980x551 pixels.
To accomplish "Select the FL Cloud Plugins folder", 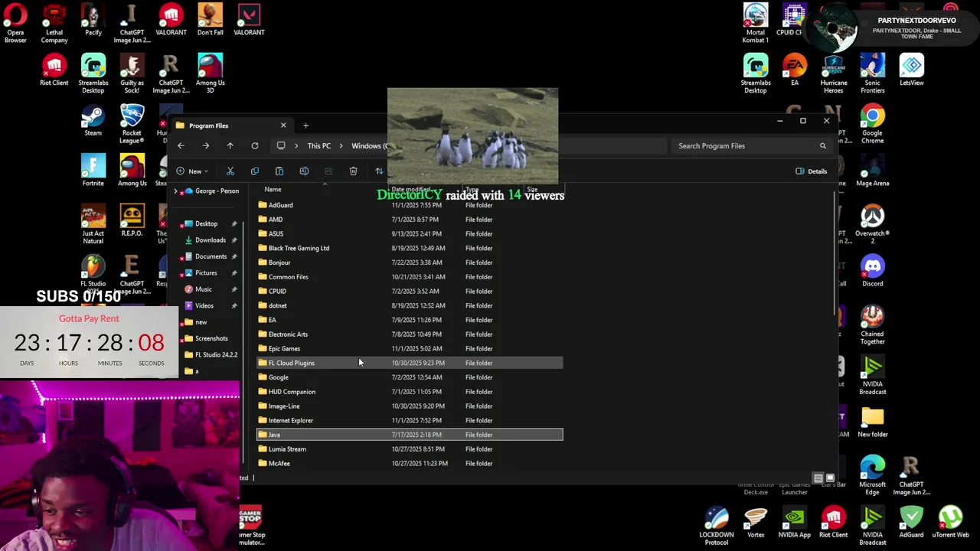I will pos(410,363).
